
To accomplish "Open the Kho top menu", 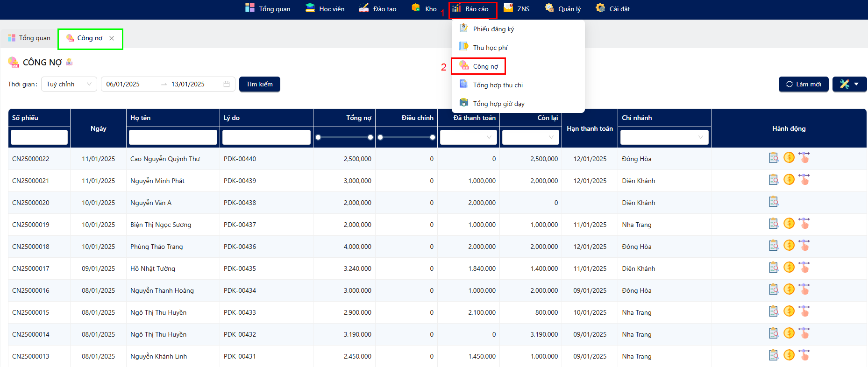I will click(424, 9).
